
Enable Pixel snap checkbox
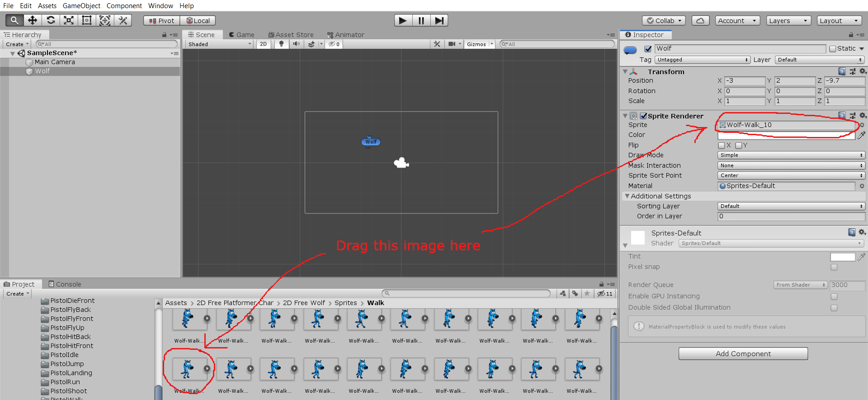[x=834, y=267]
